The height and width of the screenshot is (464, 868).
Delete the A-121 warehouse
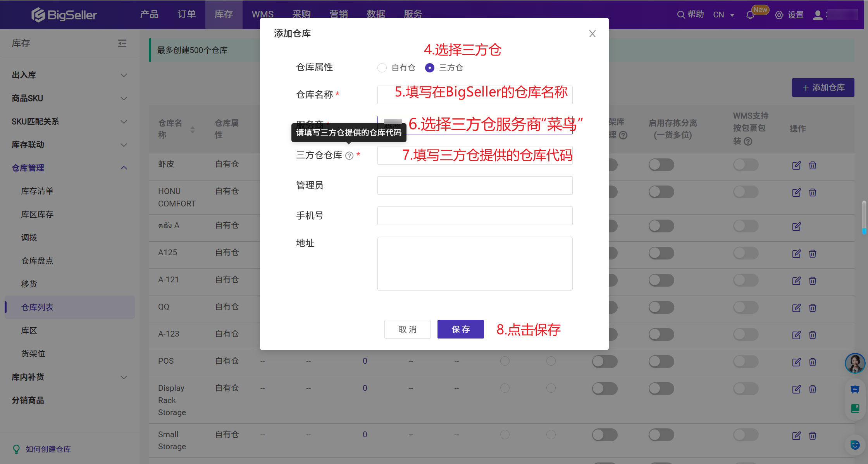813,281
